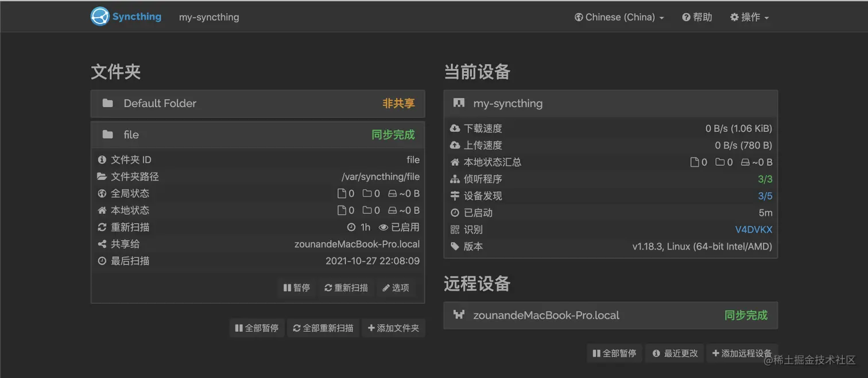Viewport: 868px width, 378px height.
Task: Click the sitemap icon next to 侦听程序
Action: [455, 179]
